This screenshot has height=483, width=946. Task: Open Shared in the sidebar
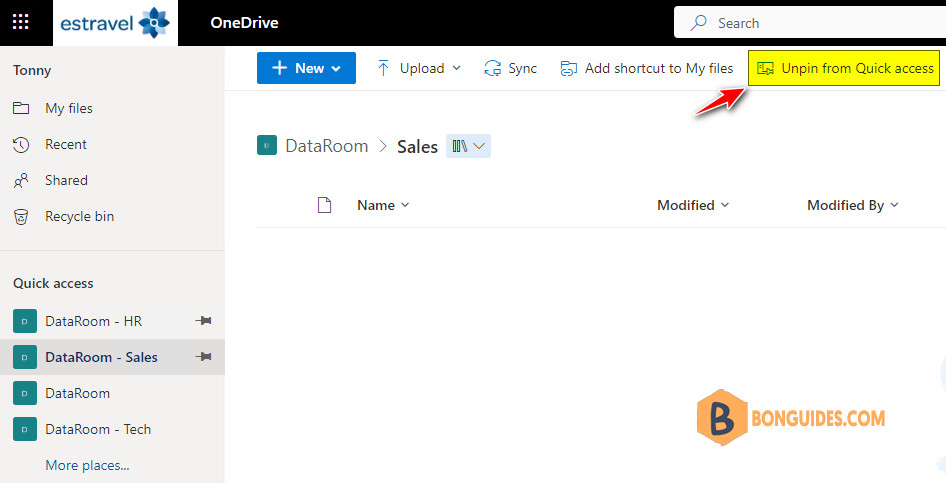point(112,180)
